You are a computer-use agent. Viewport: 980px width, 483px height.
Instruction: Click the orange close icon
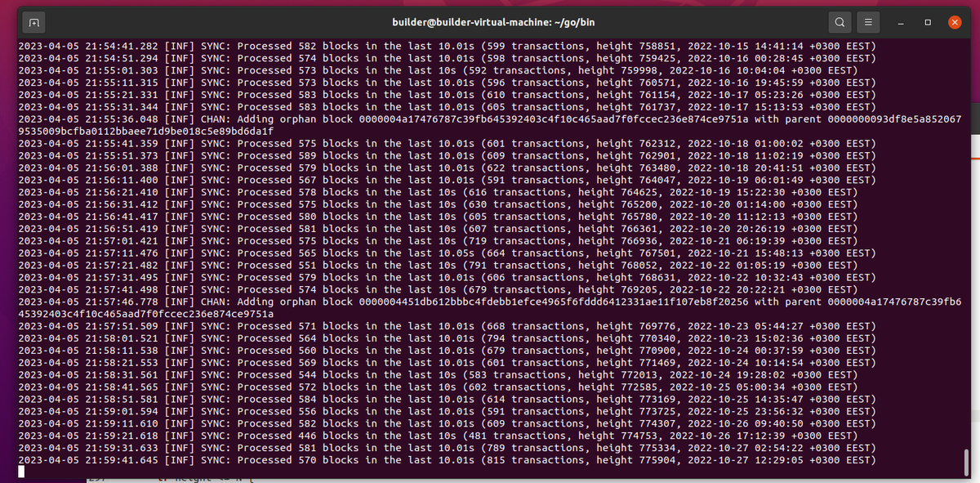[954, 22]
